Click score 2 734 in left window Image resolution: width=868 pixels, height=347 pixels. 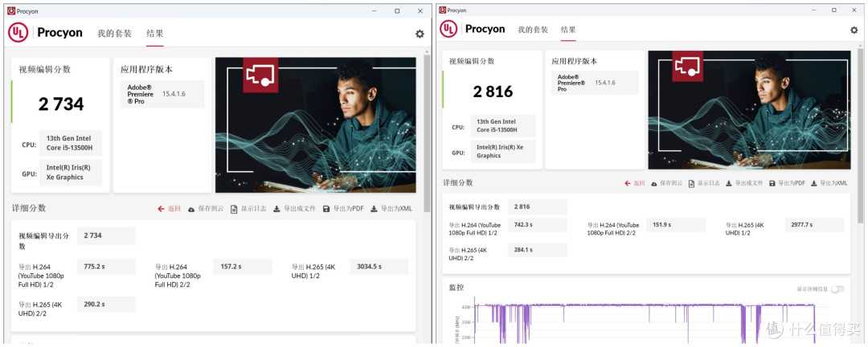click(x=61, y=104)
